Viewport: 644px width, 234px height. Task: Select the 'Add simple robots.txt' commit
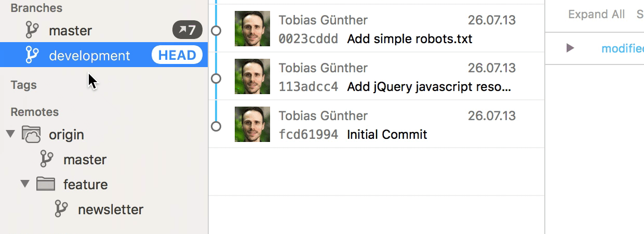click(409, 39)
